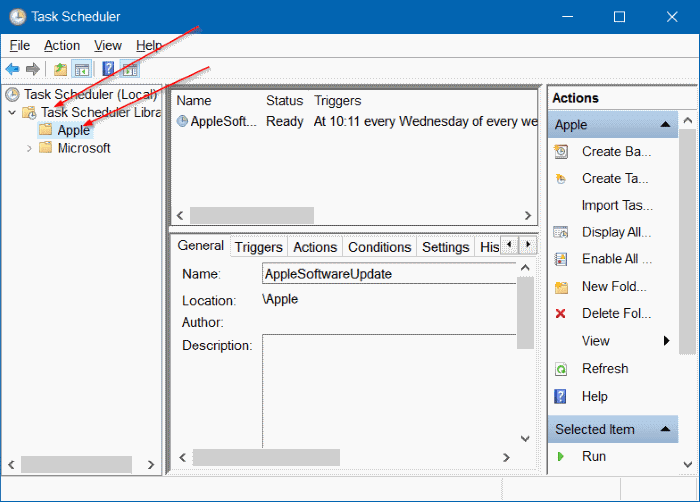Click the AppleSoftwareUpdate name field
The width and height of the screenshot is (700, 502).
click(389, 274)
